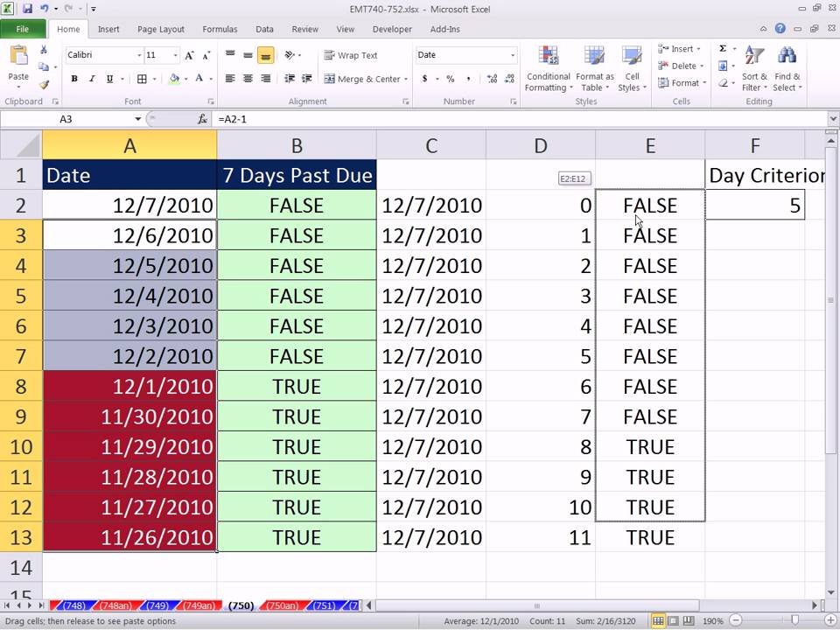Screen dimensions: 840x630
Task: Click the Save icon in quick access toolbar
Action: [27, 9]
